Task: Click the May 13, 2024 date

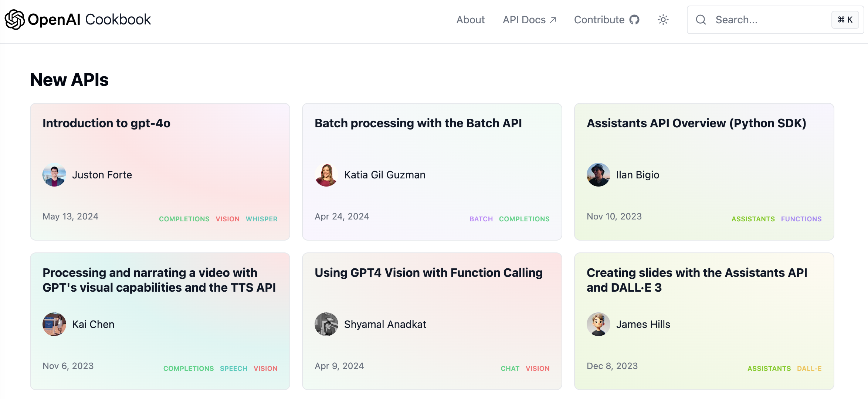Action: 71,216
